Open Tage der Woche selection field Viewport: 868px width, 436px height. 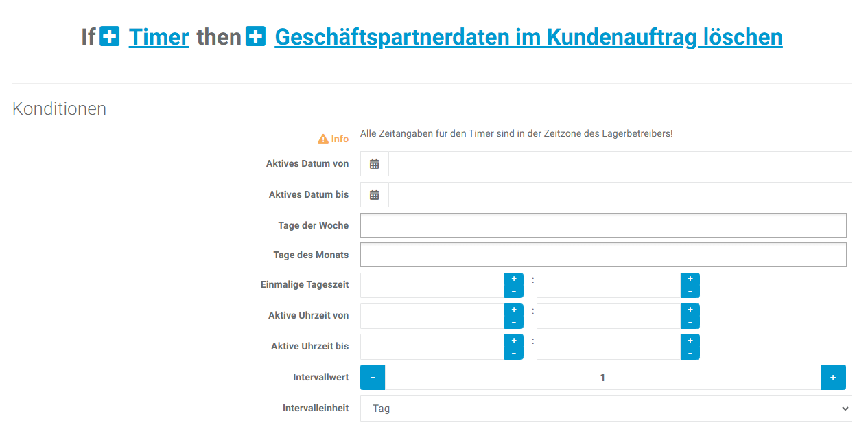602,225
